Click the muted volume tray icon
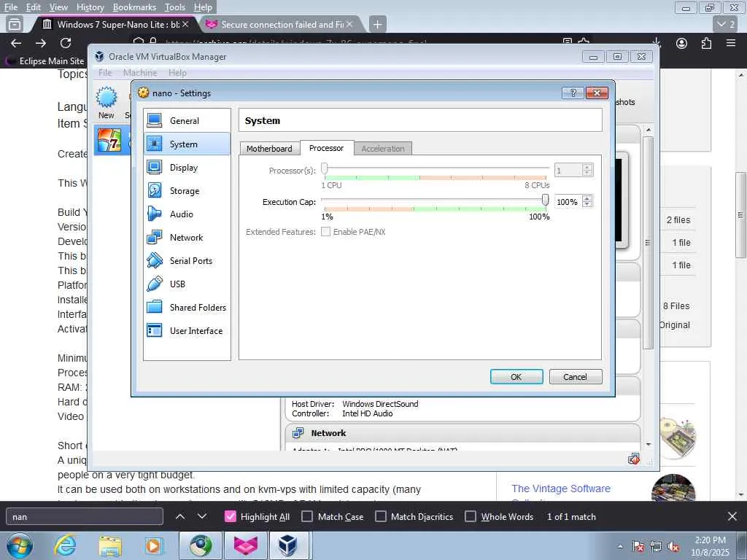Viewport: 747px width, 560px height. (x=673, y=547)
